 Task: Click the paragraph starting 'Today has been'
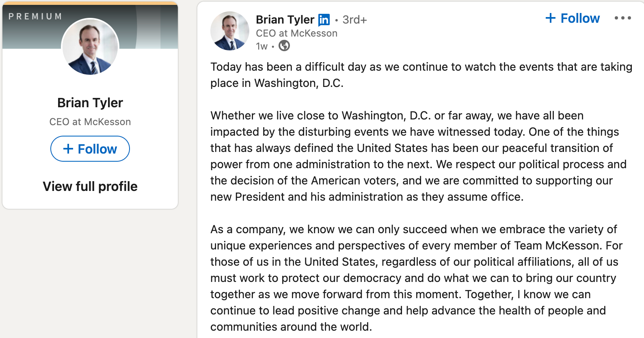click(x=421, y=75)
